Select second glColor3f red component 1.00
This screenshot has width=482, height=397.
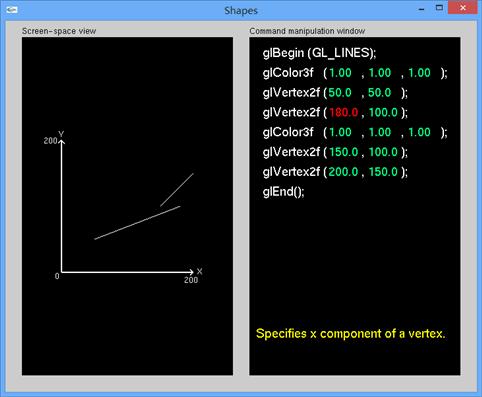(340, 132)
